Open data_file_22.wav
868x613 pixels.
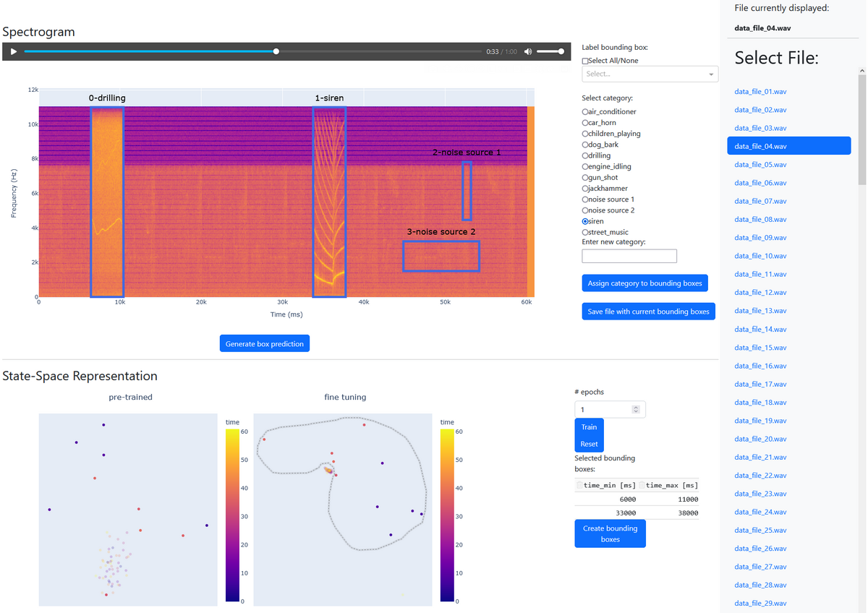760,475
